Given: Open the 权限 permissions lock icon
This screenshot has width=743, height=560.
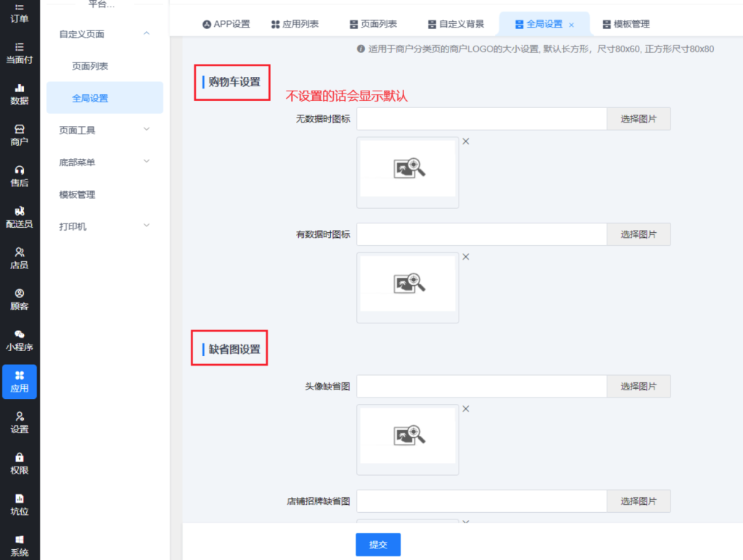Looking at the screenshot, I should pyautogui.click(x=20, y=464).
